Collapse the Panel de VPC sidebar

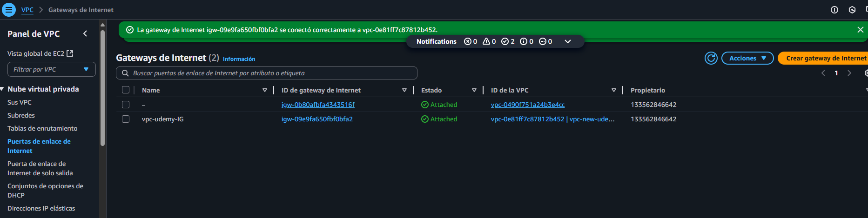85,33
